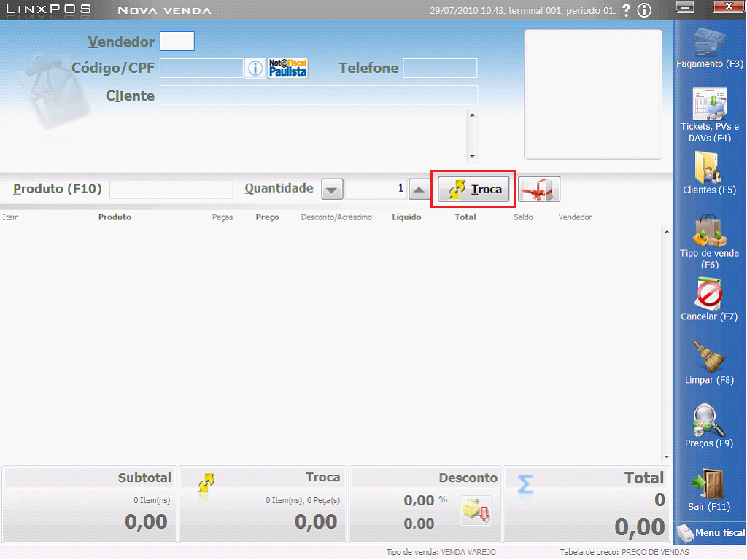Click customer notes scrollbar down arrow
Screen dimensions: 747x560
click(472, 156)
